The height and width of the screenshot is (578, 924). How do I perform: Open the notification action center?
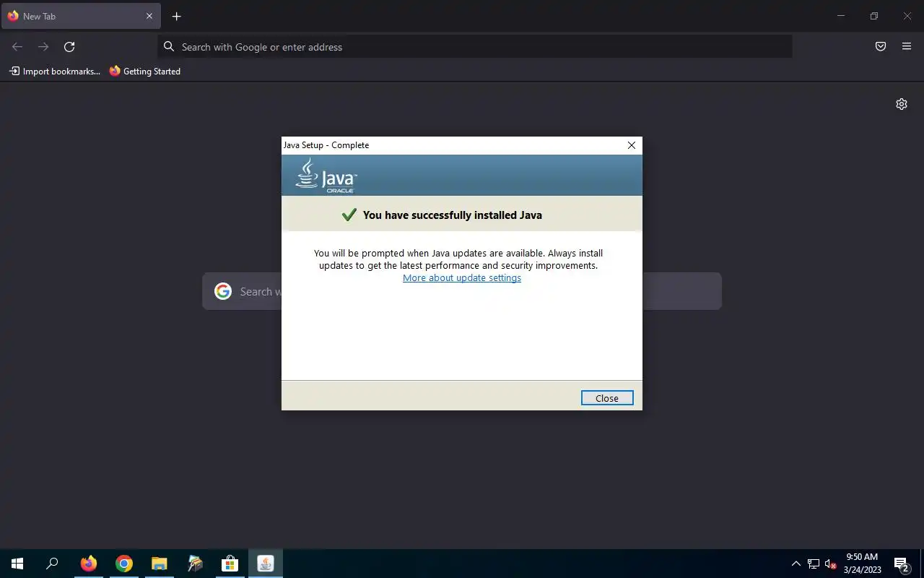(x=901, y=564)
